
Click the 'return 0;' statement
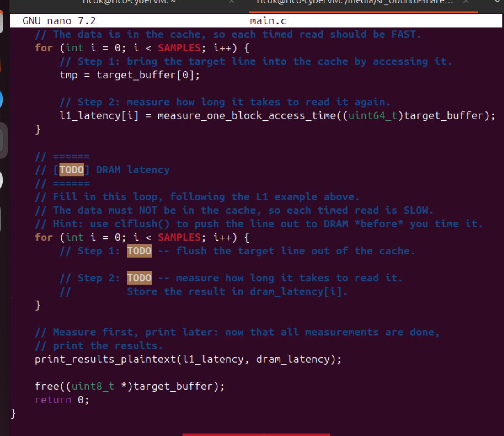point(62,400)
